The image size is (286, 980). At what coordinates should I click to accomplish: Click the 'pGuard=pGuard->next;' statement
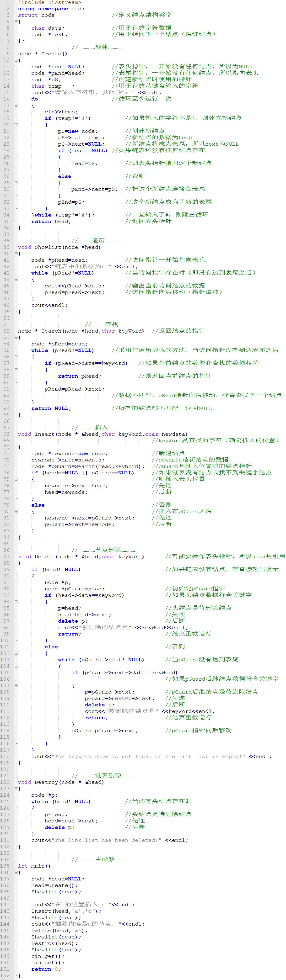(105, 731)
